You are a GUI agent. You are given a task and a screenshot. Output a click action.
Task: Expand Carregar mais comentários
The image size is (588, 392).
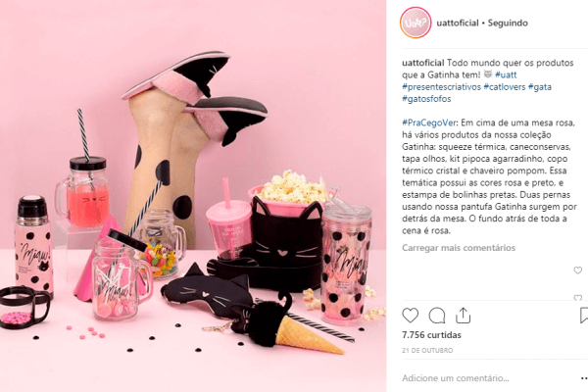(459, 248)
